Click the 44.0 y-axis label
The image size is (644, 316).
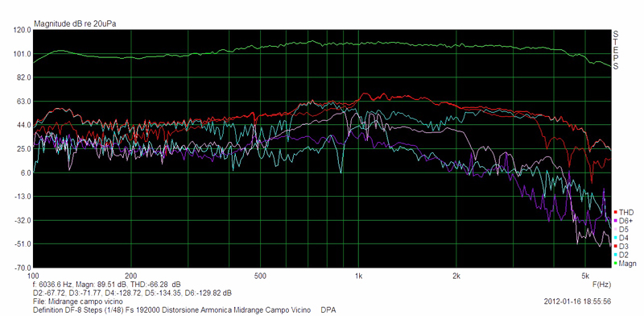24,125
